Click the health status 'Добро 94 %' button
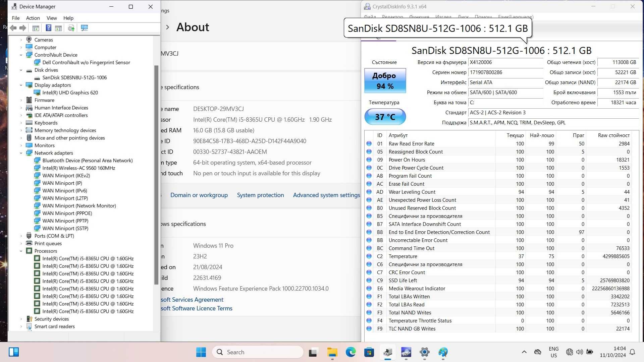This screenshot has height=362, width=644. click(385, 81)
